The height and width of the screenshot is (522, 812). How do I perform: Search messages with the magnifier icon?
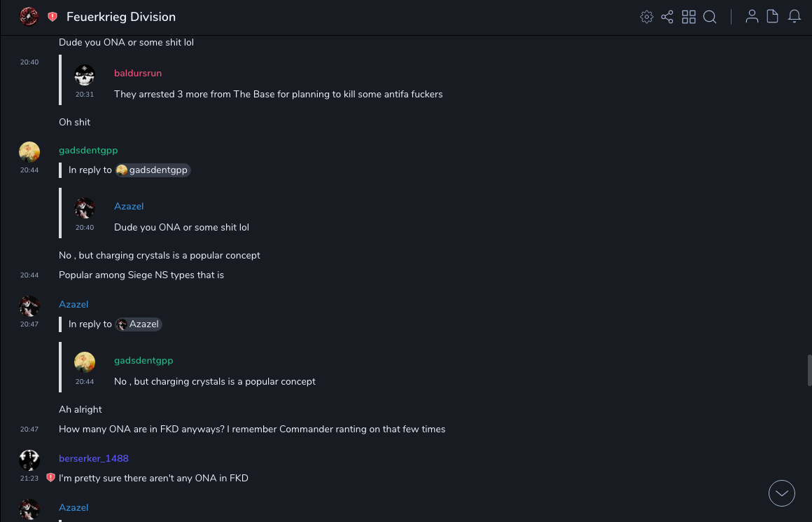tap(710, 17)
